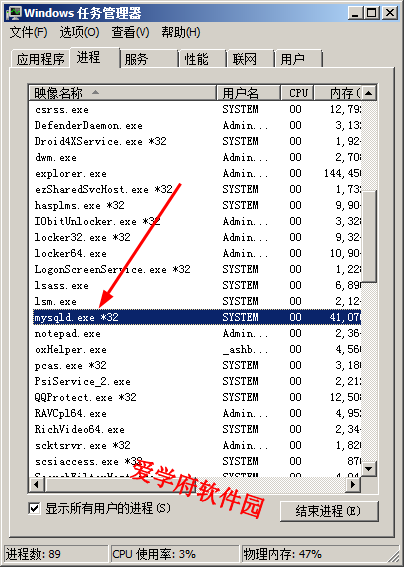Sort processes by CPU column
Screen dimensions: 404x567
297,93
